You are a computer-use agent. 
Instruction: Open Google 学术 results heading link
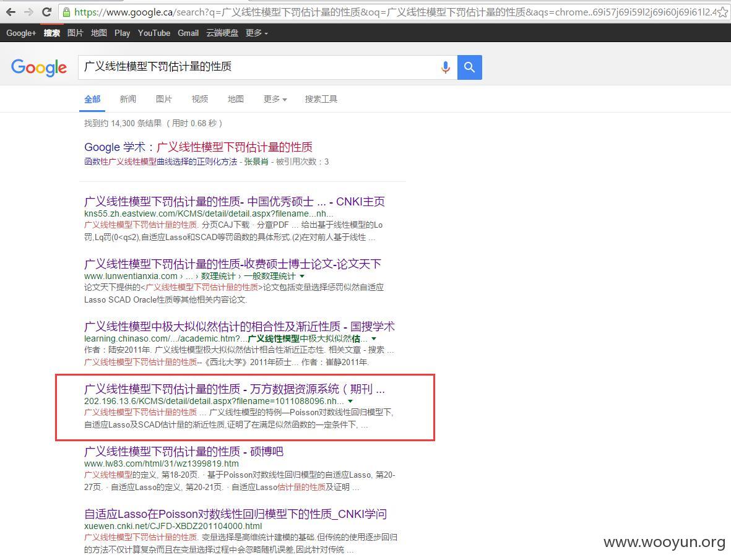point(198,147)
